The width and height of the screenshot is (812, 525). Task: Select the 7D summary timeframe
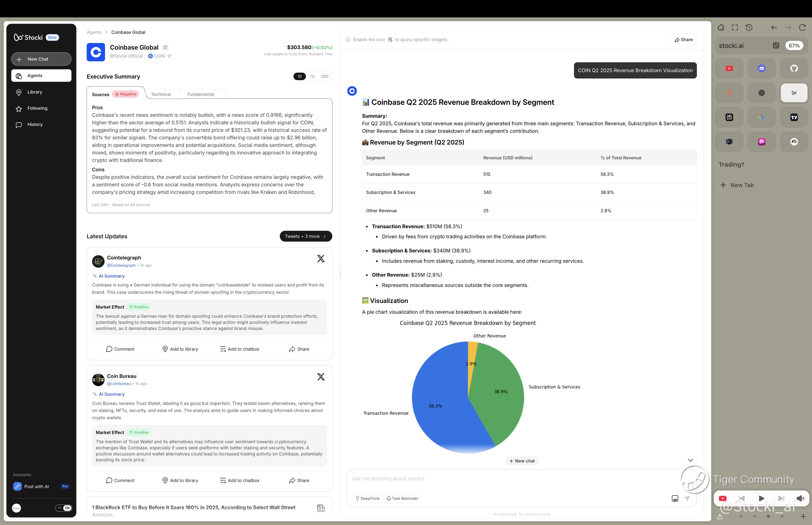pyautogui.click(x=312, y=76)
